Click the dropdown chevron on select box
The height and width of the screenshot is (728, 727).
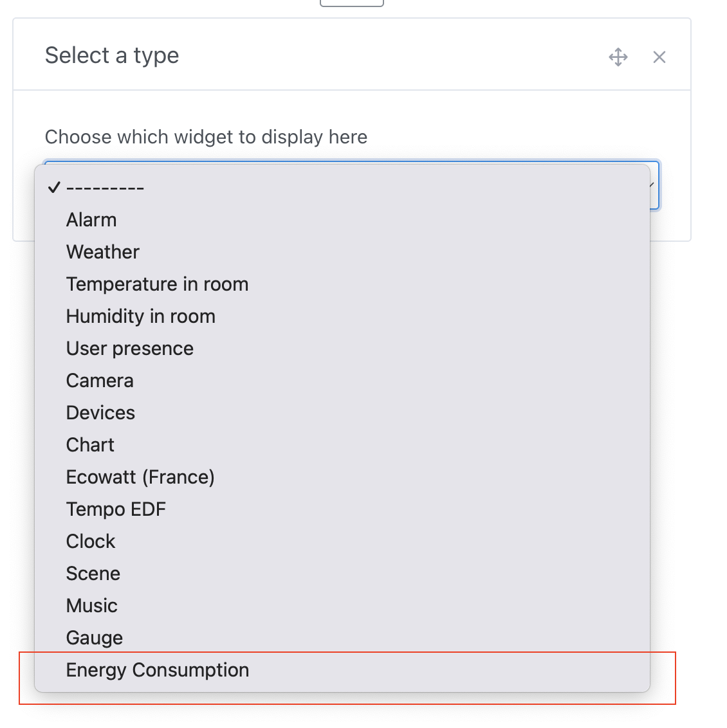point(651,186)
